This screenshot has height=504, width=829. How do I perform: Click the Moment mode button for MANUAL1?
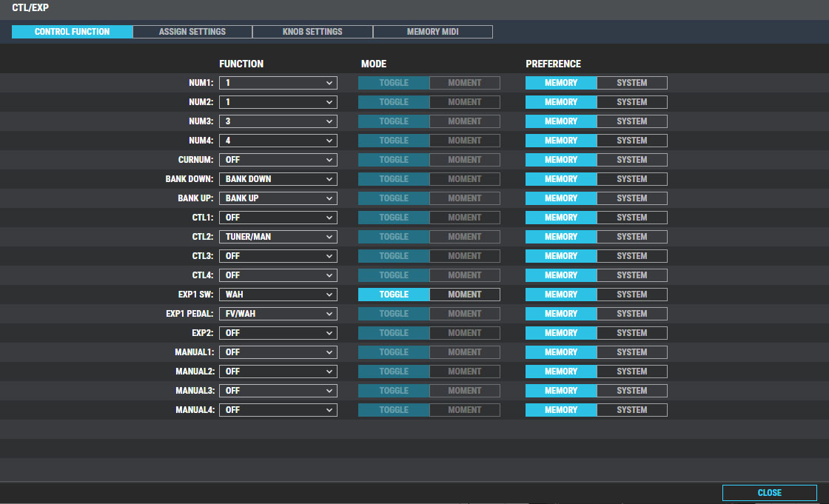[465, 352]
